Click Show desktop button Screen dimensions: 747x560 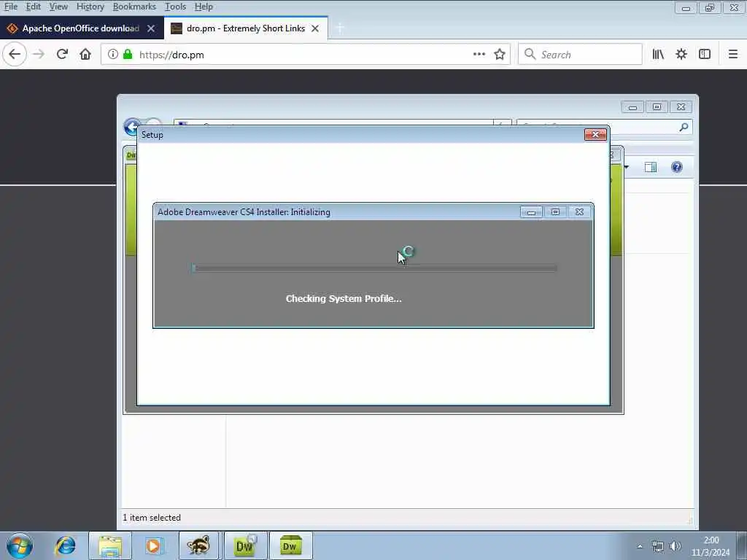(x=742, y=546)
